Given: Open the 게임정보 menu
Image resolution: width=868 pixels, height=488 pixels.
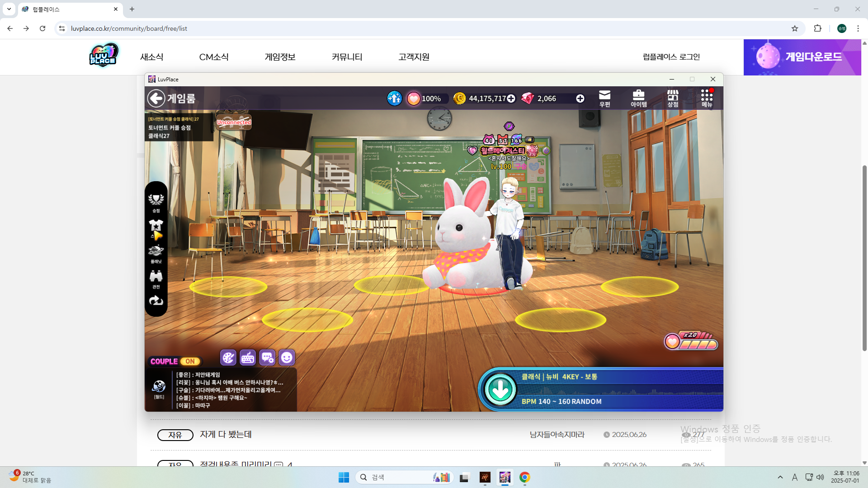Looking at the screenshot, I should [x=280, y=57].
